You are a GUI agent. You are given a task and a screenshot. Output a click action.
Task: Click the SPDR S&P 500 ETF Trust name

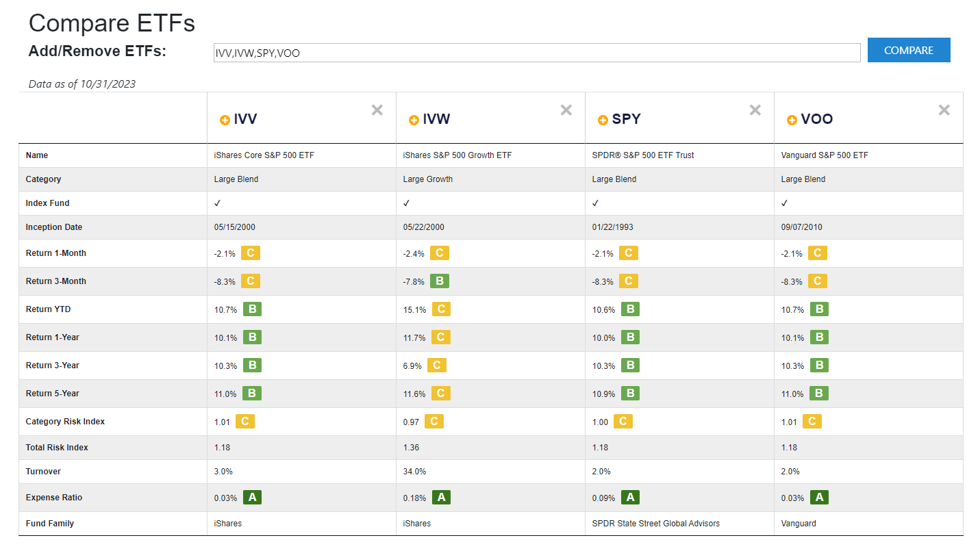coord(643,155)
